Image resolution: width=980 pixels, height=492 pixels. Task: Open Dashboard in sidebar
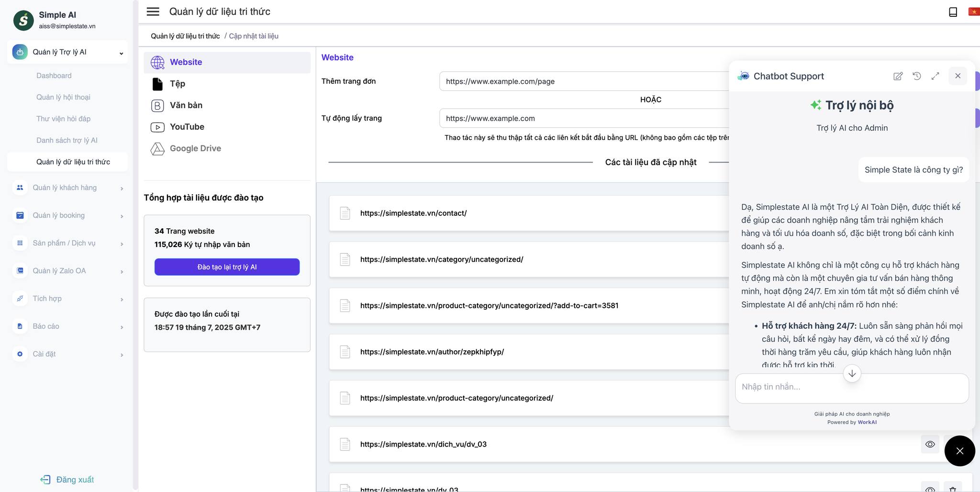point(54,76)
